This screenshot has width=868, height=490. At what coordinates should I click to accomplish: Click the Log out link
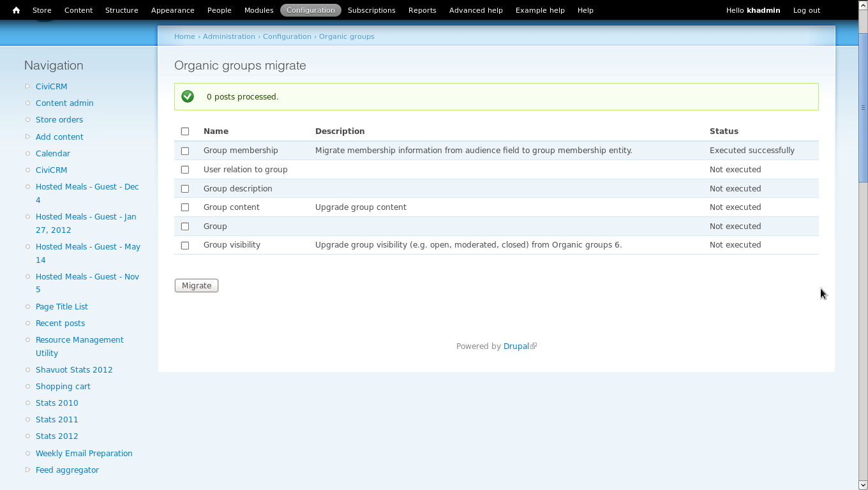coord(806,10)
